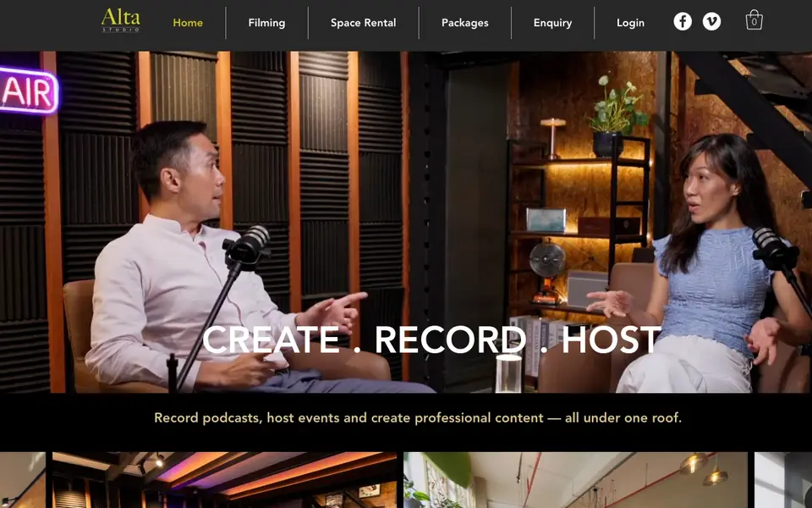The width and height of the screenshot is (812, 508).
Task: Open the Facebook page icon
Action: 683,21
